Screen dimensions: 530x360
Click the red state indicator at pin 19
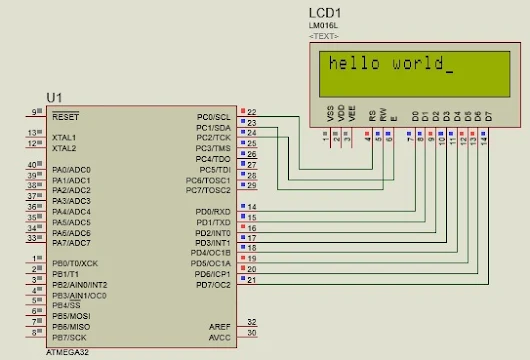pos(243,258)
